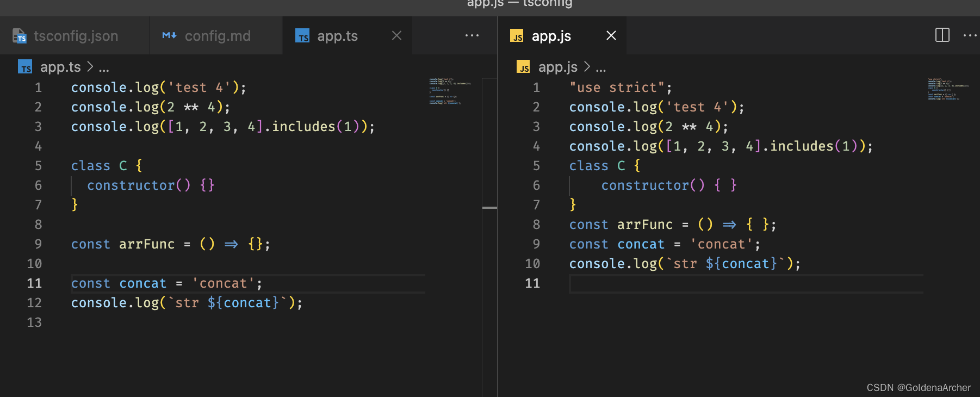Close the app.ts tab
This screenshot has width=980, height=397.
(397, 35)
